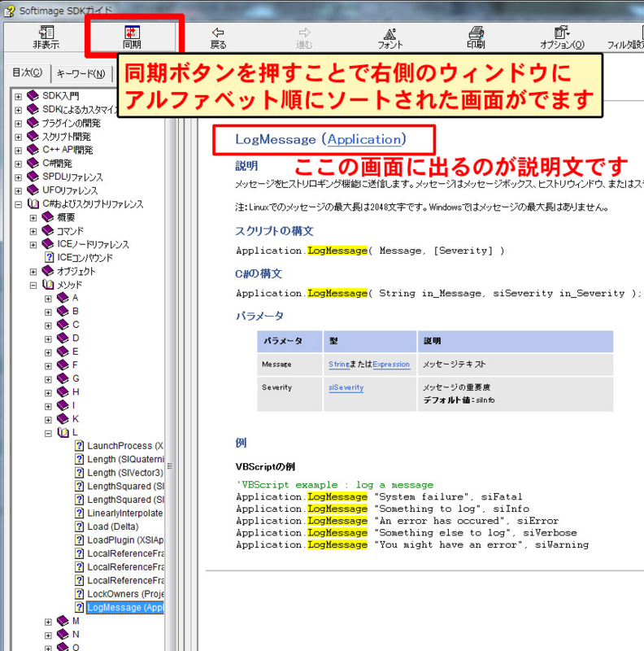Open the Load (Delta) topic
Image resolution: width=644 pixels, height=651 pixels.
click(x=113, y=526)
